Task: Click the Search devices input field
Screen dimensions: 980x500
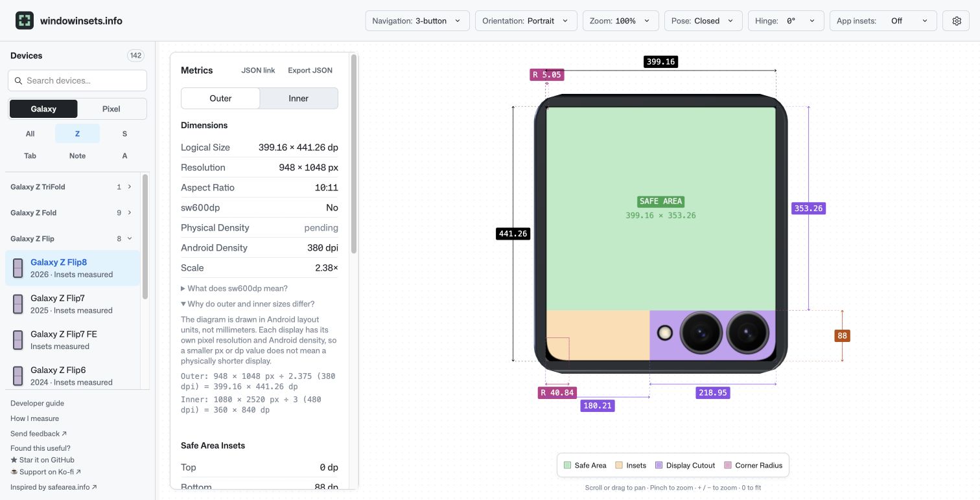Action: point(77,81)
